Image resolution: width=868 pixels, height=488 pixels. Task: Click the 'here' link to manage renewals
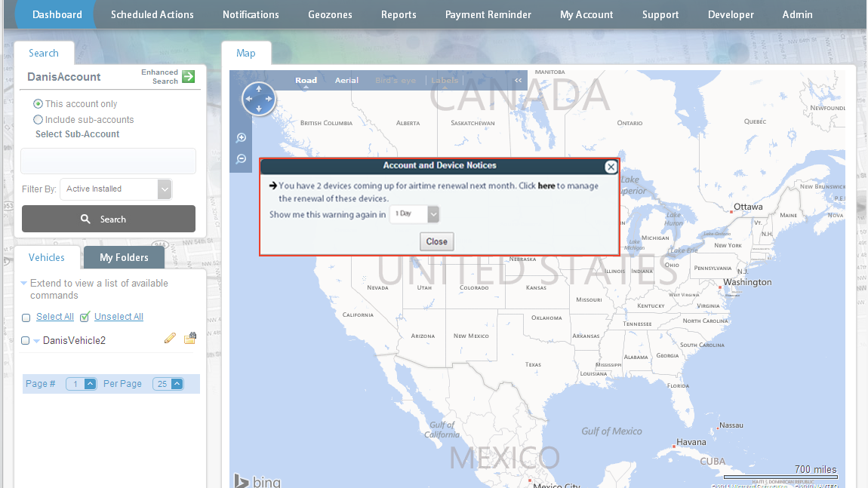[546, 186]
